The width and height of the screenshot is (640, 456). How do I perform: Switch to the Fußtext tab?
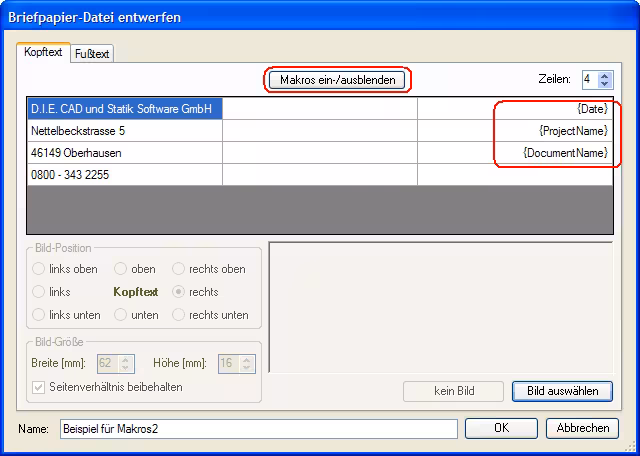click(92, 54)
